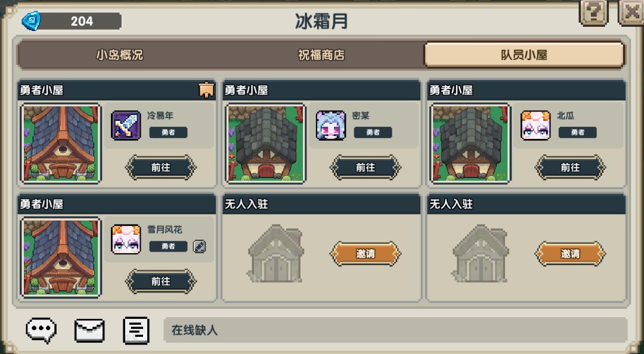This screenshot has height=354, width=644.
Task: Click the blue gem currency icon
Action: click(31, 21)
